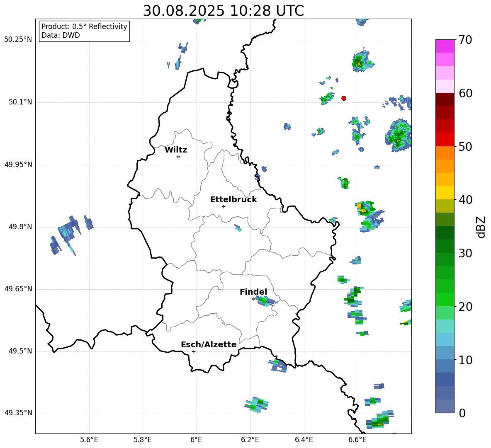Click the 5.8°E longitude label
The width and height of the screenshot is (491, 448).
[143, 440]
